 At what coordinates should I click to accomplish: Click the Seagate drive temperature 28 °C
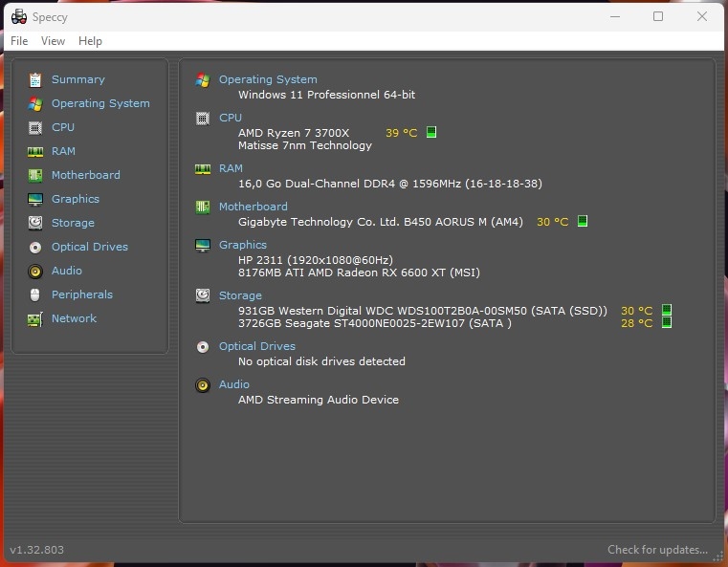[x=636, y=323]
